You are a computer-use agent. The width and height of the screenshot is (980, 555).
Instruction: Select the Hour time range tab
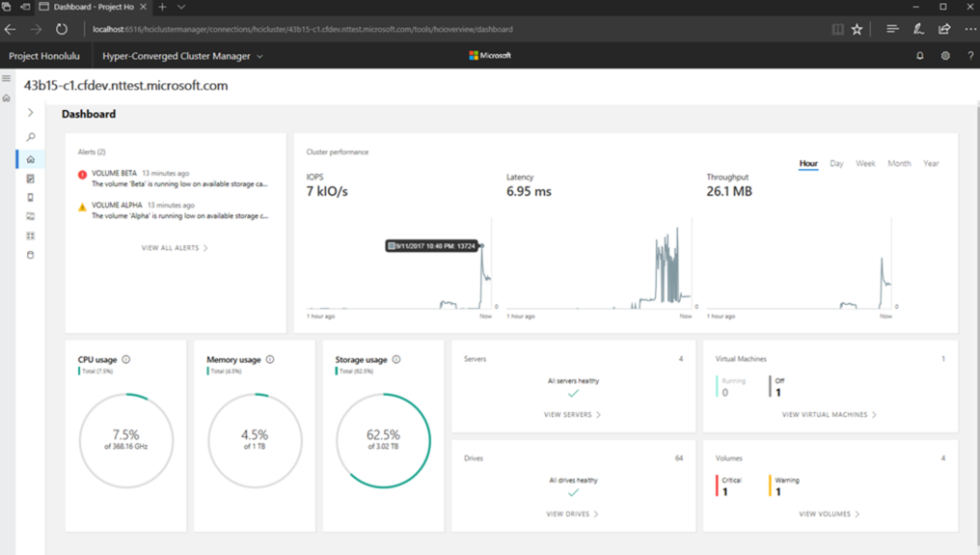tap(808, 164)
